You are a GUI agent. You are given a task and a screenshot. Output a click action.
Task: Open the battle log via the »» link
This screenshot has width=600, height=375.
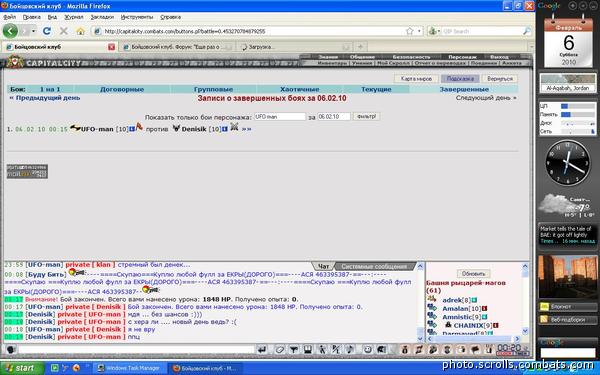(x=246, y=129)
